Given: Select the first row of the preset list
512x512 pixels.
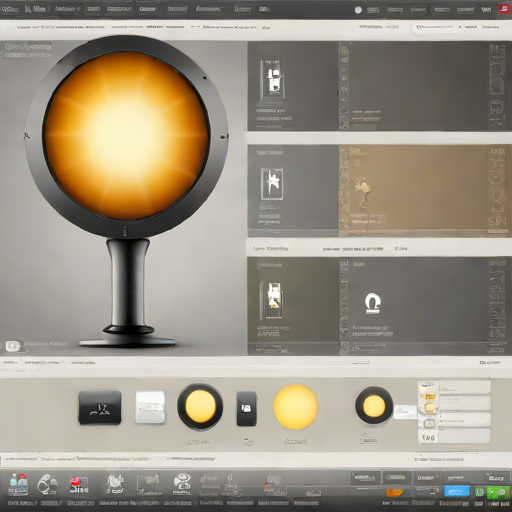Looking at the screenshot, I should point(454,387).
